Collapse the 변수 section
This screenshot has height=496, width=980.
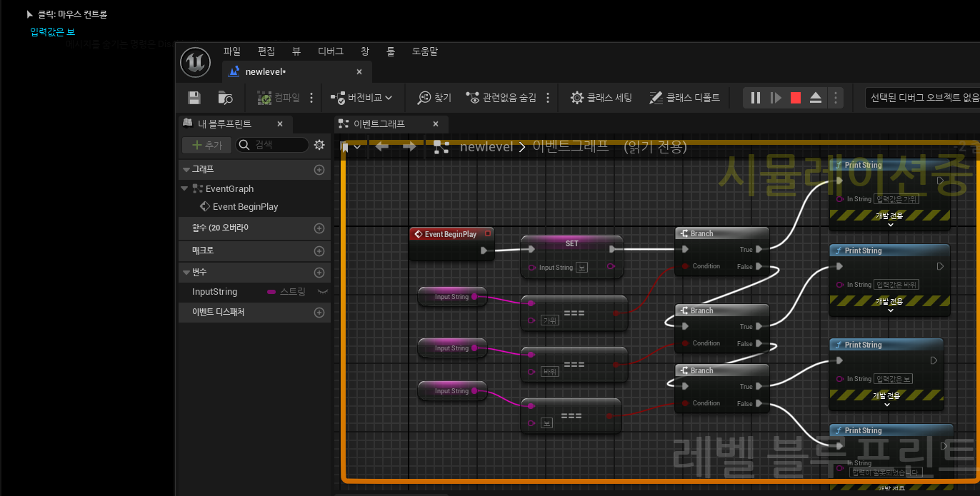tap(186, 273)
